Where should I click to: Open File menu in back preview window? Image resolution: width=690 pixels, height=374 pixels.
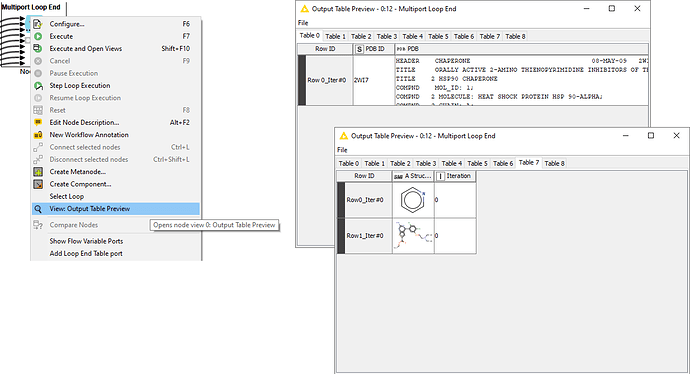[x=303, y=23]
